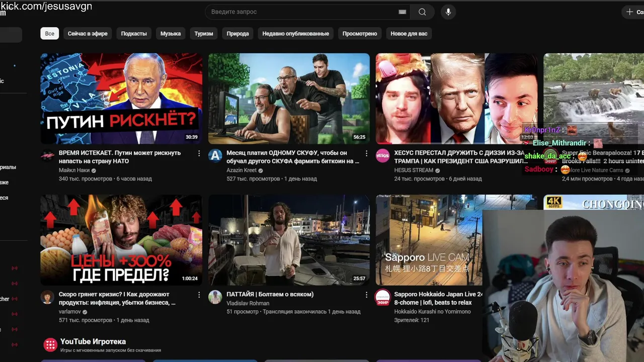The image size is (644, 362).
Task: Click varlamov channel avatar
Action: pos(47,297)
